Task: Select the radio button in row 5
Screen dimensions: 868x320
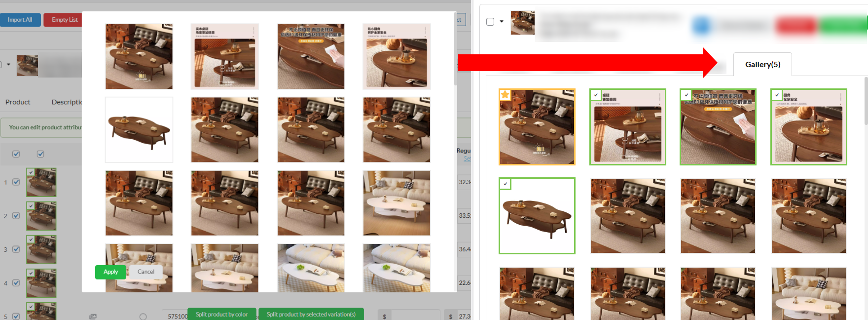Action: pyautogui.click(x=143, y=317)
